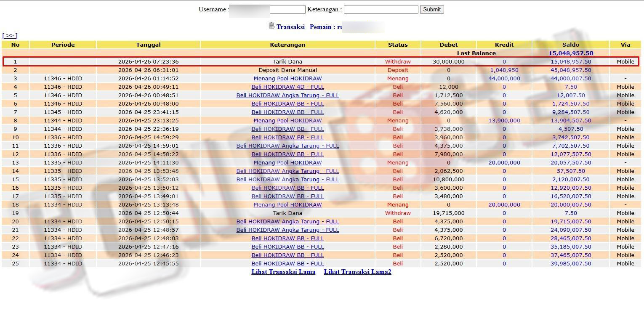Open Beli HOKIDRAW BB at 13:49:01
Image resolution: width=644 pixels, height=326 pixels.
[x=287, y=196]
